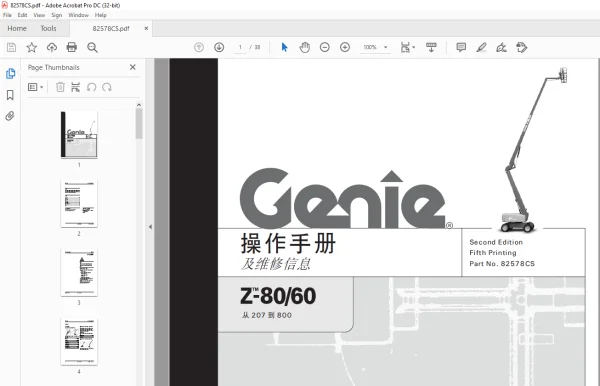The height and width of the screenshot is (386, 600).
Task: Select page 2 thumbnail
Action: tap(79, 204)
